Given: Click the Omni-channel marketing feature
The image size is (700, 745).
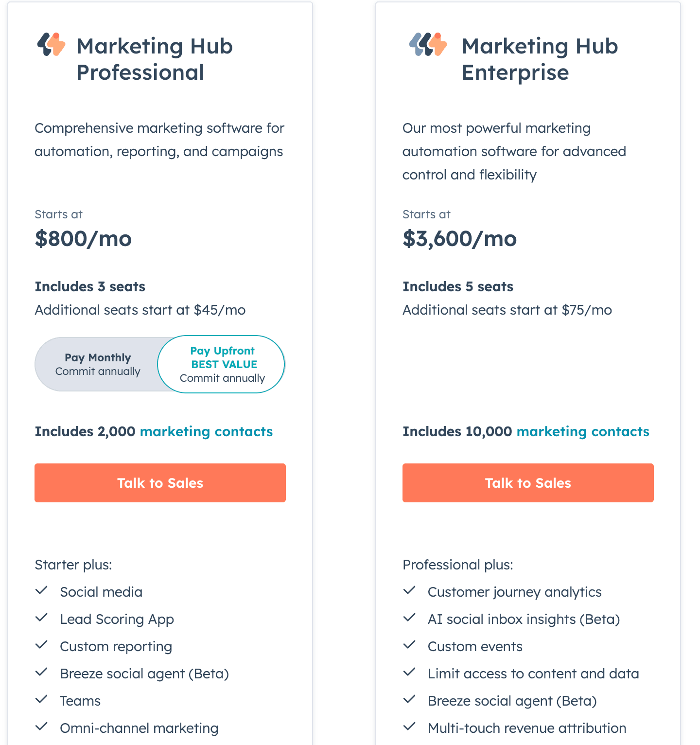Looking at the screenshot, I should [139, 728].
